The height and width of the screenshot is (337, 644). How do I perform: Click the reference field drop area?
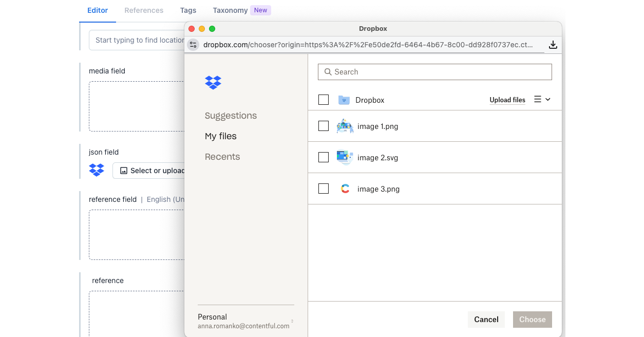click(137, 235)
